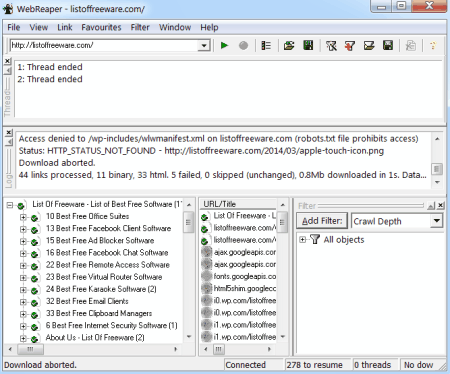Open the Filter menu
The width and height of the screenshot is (450, 374).
(140, 27)
